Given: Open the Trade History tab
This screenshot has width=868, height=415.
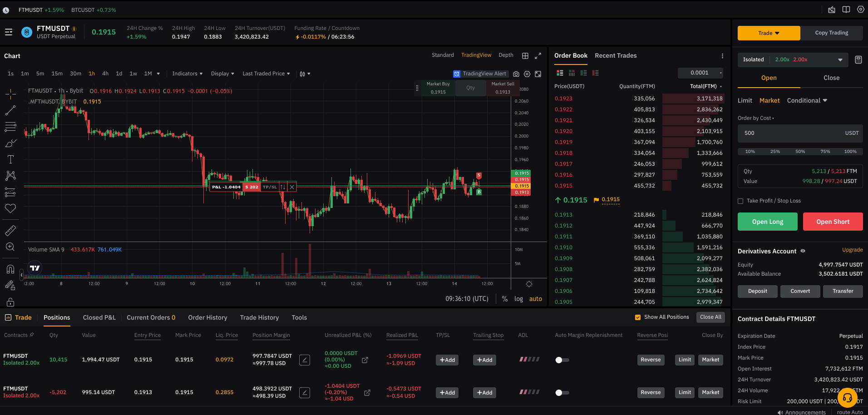Looking at the screenshot, I should coord(259,317).
